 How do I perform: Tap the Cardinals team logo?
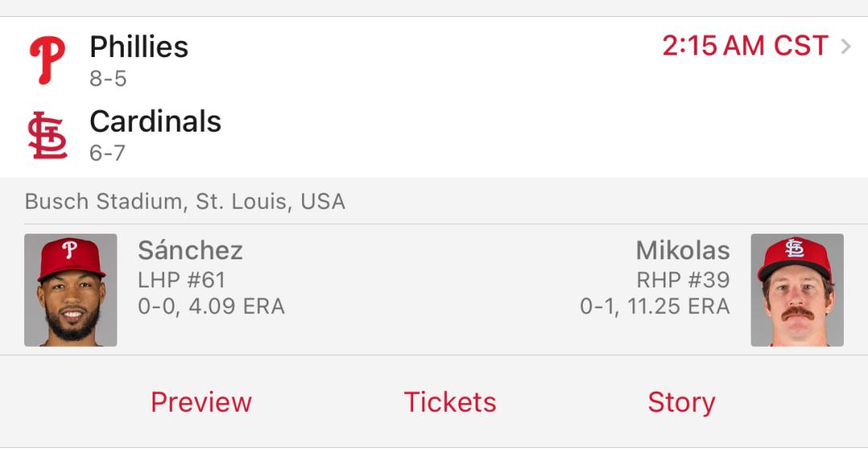47,136
